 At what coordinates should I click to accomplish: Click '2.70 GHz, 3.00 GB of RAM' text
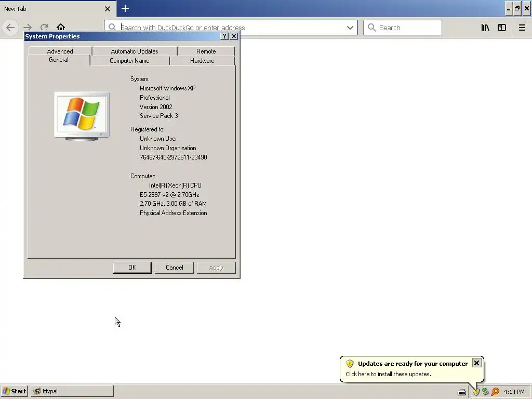[173, 204]
